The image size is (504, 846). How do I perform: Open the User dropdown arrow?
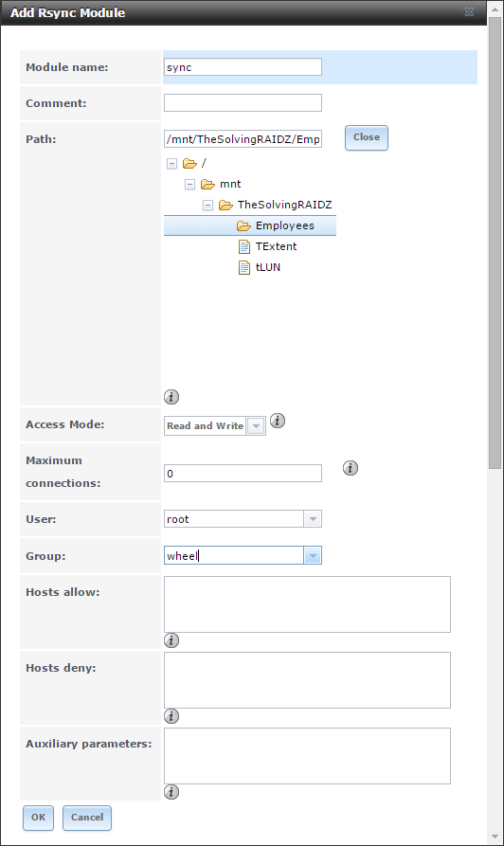313,519
